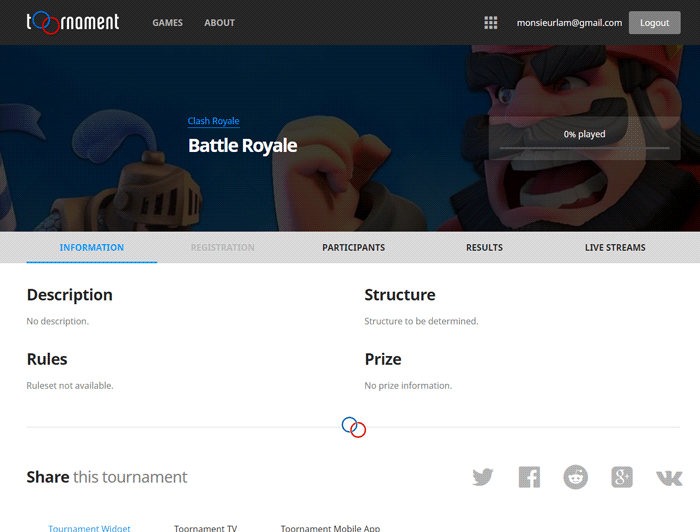Select the Tournament Widget tab
Screen dimensions: 700x532
89,528
